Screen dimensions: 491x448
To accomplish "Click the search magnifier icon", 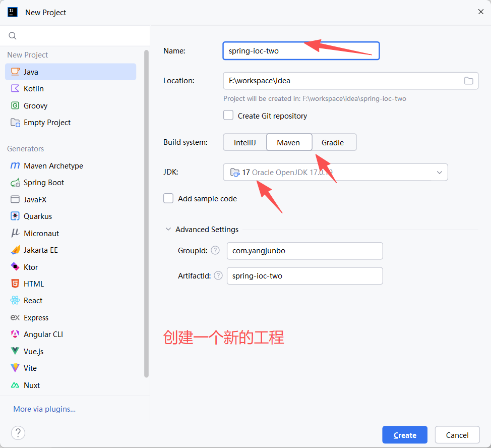I will point(13,36).
